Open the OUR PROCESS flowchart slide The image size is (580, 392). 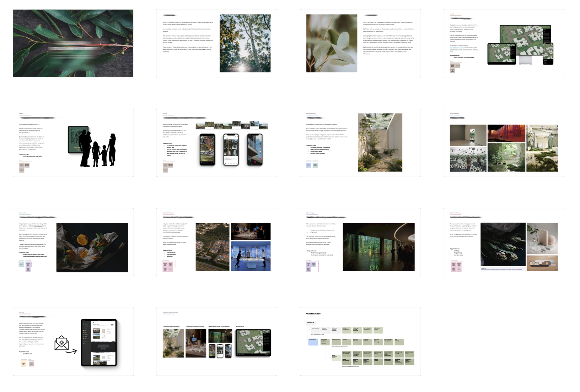tap(360, 342)
